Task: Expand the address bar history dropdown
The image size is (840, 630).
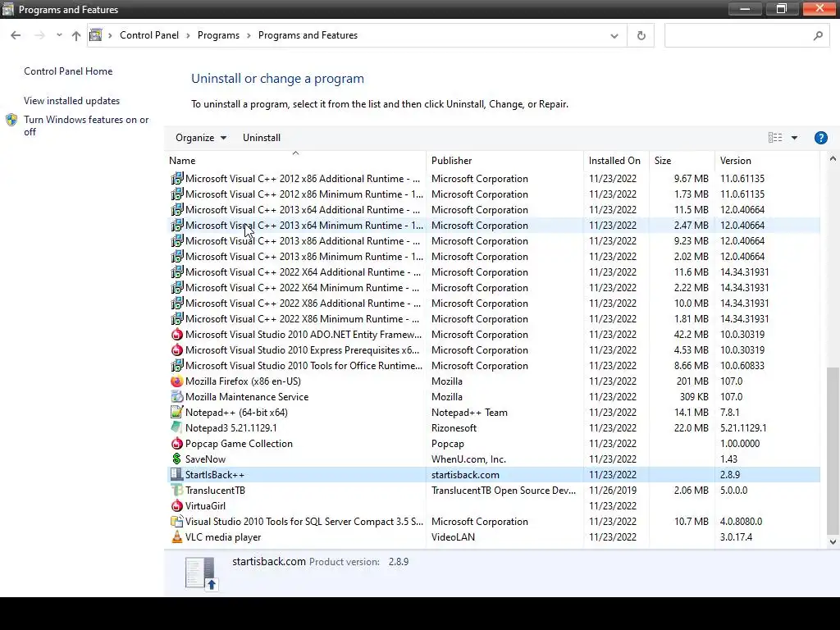Action: point(614,36)
